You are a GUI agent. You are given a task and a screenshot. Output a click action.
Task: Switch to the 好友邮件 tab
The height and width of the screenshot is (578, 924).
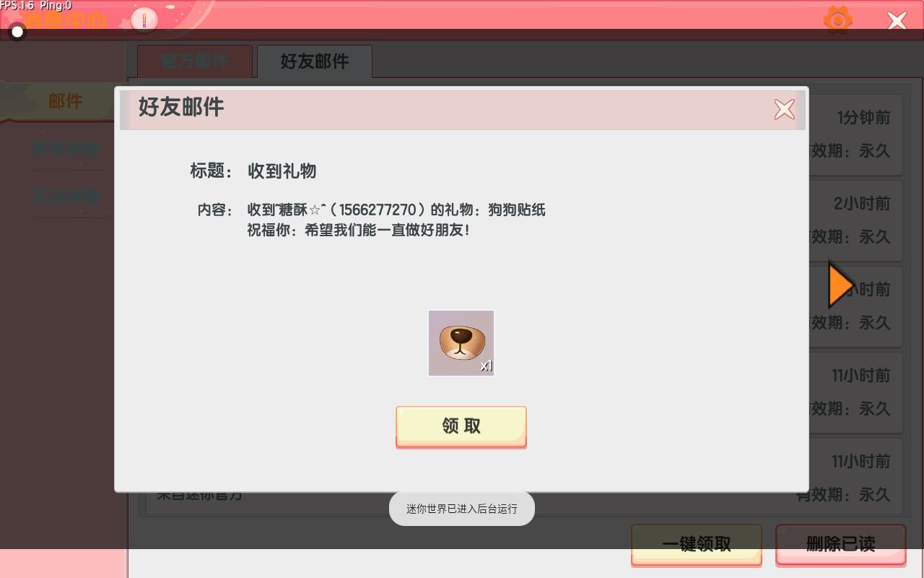pyautogui.click(x=315, y=61)
